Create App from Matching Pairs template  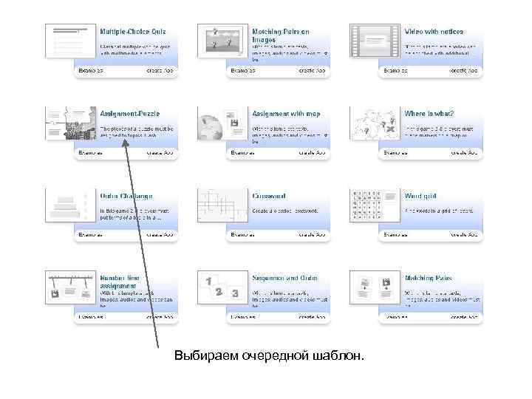point(464,317)
